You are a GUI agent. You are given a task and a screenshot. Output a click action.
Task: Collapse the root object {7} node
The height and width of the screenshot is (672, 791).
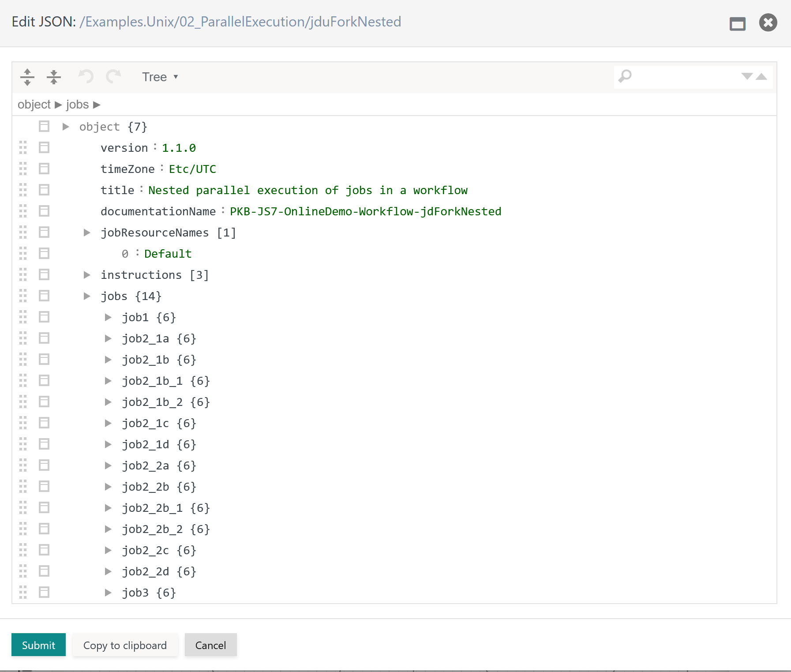[66, 127]
